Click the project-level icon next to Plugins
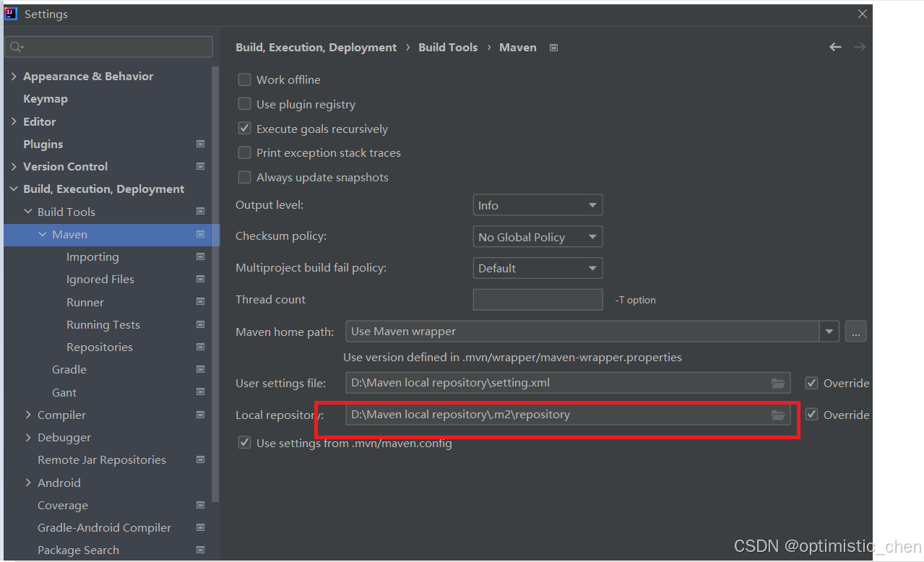 pos(201,144)
